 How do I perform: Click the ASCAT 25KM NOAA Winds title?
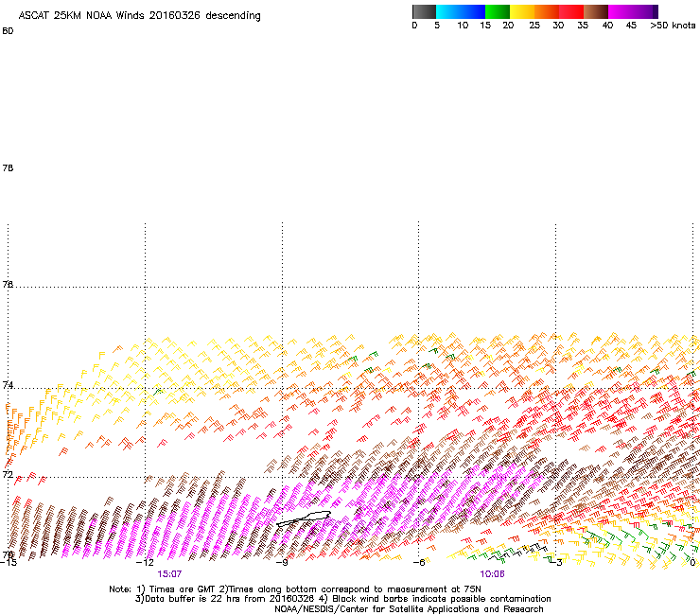pyautogui.click(x=139, y=16)
